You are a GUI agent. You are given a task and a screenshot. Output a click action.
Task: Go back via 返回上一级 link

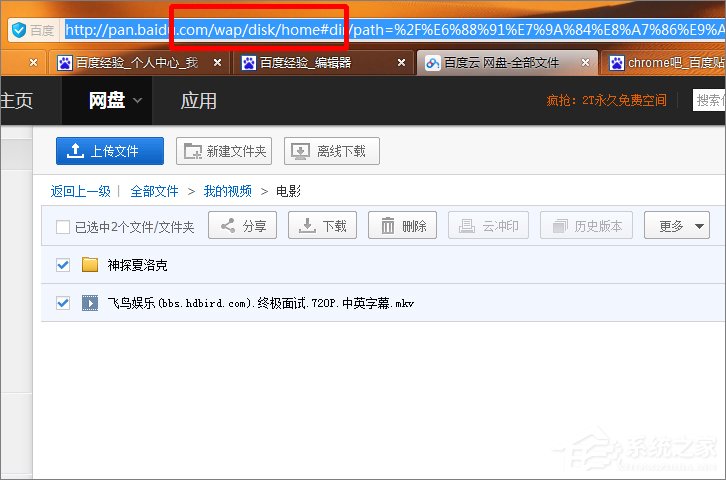pyautogui.click(x=81, y=191)
